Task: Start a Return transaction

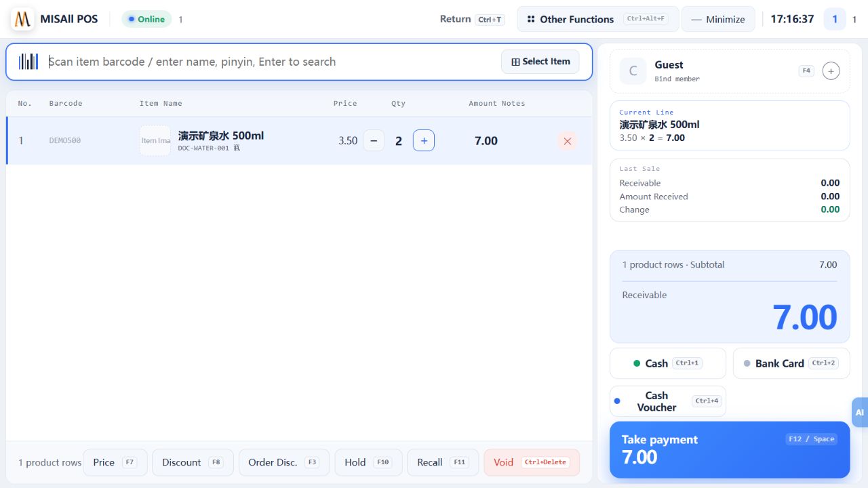Action: pos(472,19)
